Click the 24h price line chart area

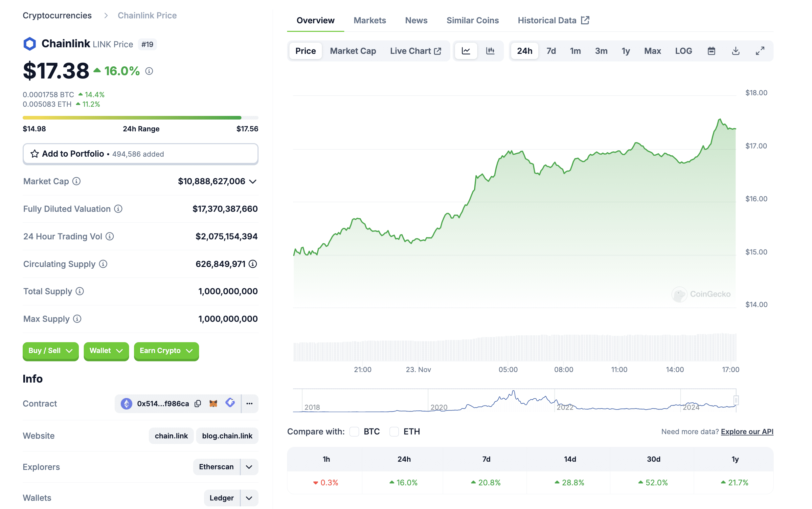point(514,202)
